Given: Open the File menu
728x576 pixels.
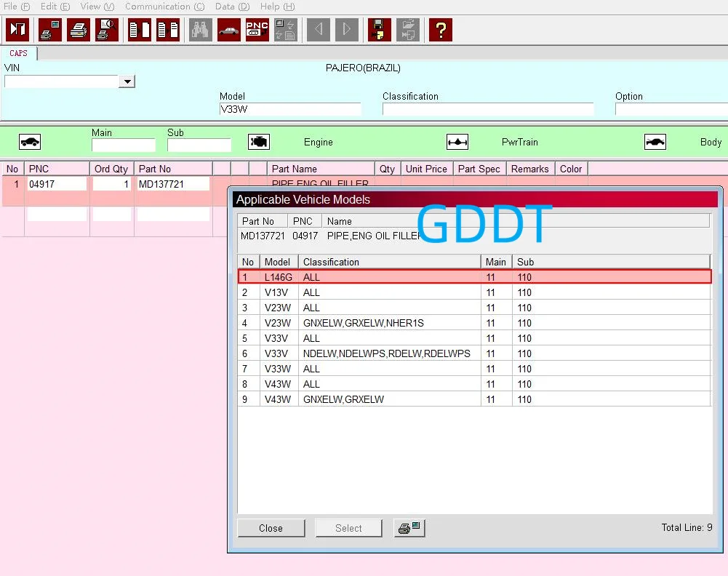Looking at the screenshot, I should coord(17,7).
